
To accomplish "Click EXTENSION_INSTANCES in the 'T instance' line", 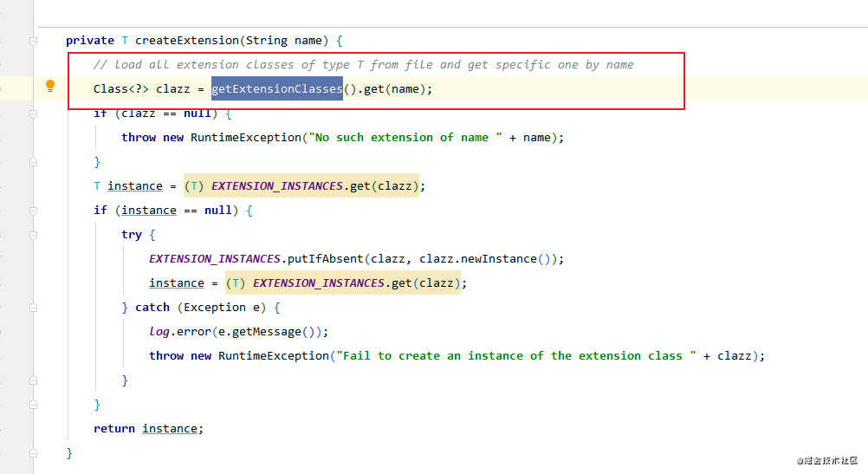I will coord(277,186).
